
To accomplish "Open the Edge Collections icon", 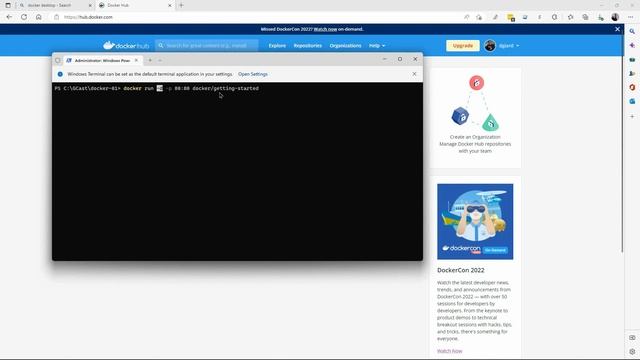I will tap(585, 17).
